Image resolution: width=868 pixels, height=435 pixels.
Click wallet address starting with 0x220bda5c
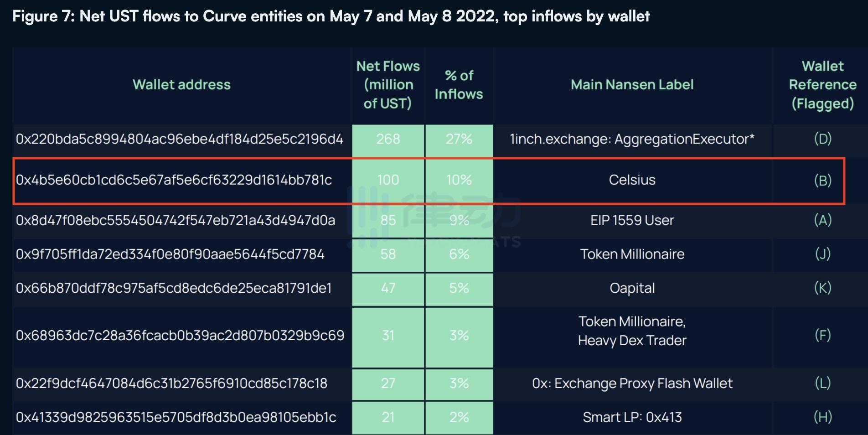[179, 139]
